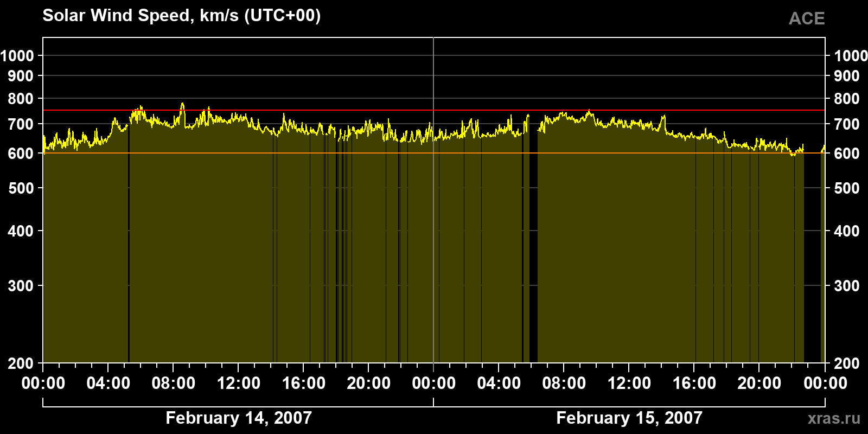Image resolution: width=868 pixels, height=434 pixels.
Task: Click the 16:00 label under February 15
Action: 694,384
